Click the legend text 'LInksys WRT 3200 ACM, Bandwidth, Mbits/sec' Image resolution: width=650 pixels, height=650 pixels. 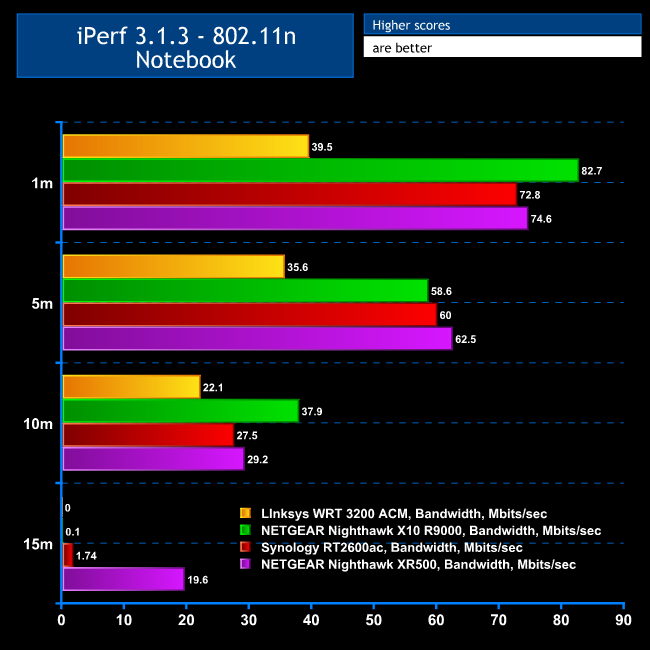point(404,514)
